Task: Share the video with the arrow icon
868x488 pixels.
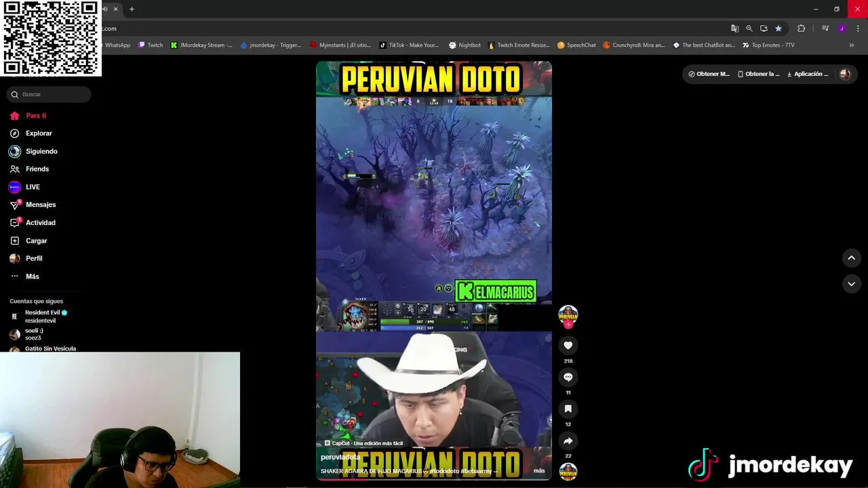Action: click(568, 441)
